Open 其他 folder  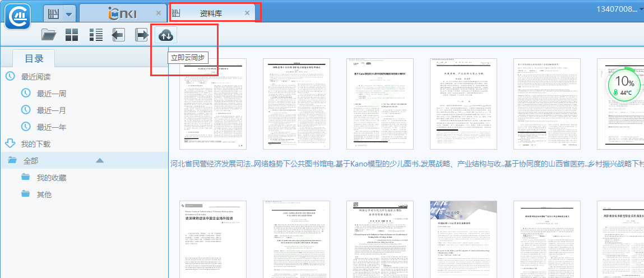point(44,194)
